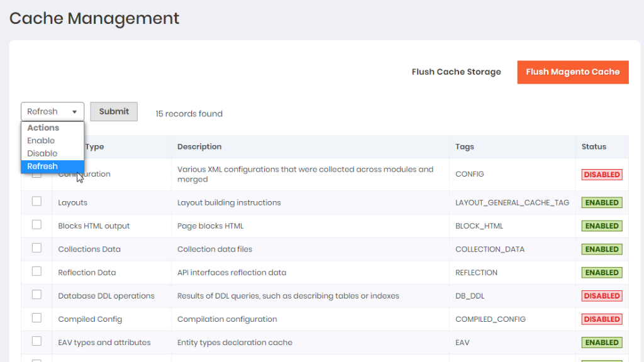The height and width of the screenshot is (362, 644).
Task: Select the Collections Data checkbox
Action: pos(36,248)
